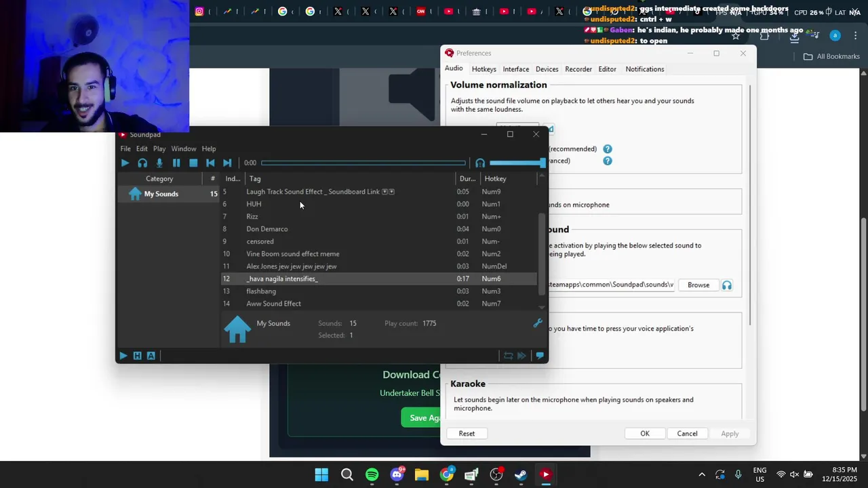The height and width of the screenshot is (488, 868).
Task: Toggle continue-playback double arrow icon
Action: (522, 355)
